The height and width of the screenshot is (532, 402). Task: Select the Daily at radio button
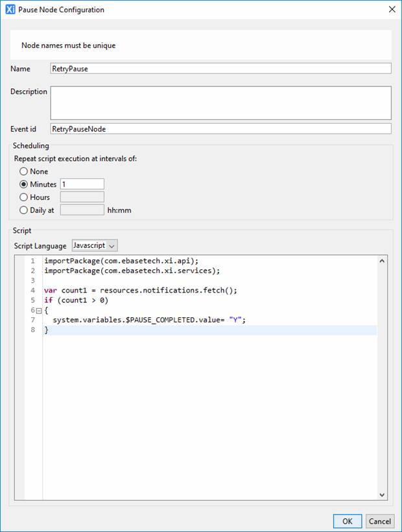click(x=24, y=210)
